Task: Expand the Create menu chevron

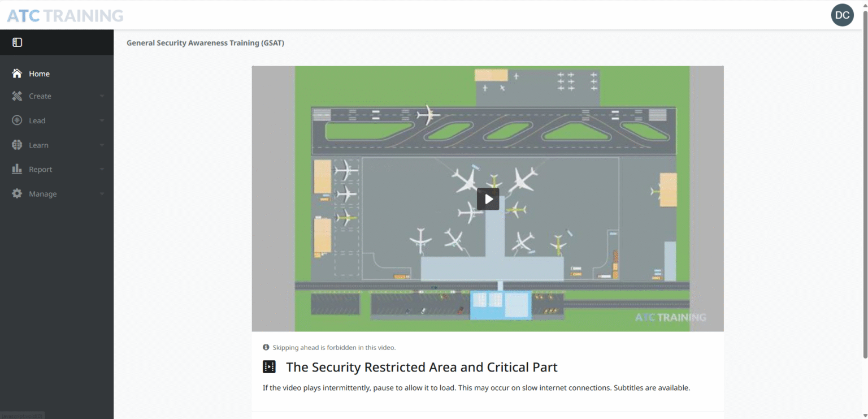Action: coord(102,97)
